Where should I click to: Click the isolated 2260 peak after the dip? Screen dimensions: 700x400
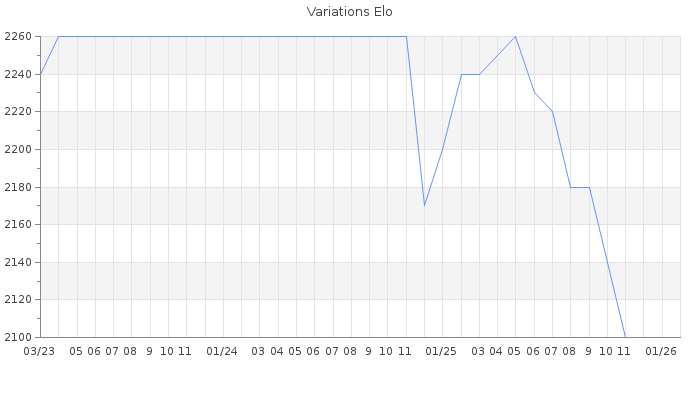pos(515,37)
